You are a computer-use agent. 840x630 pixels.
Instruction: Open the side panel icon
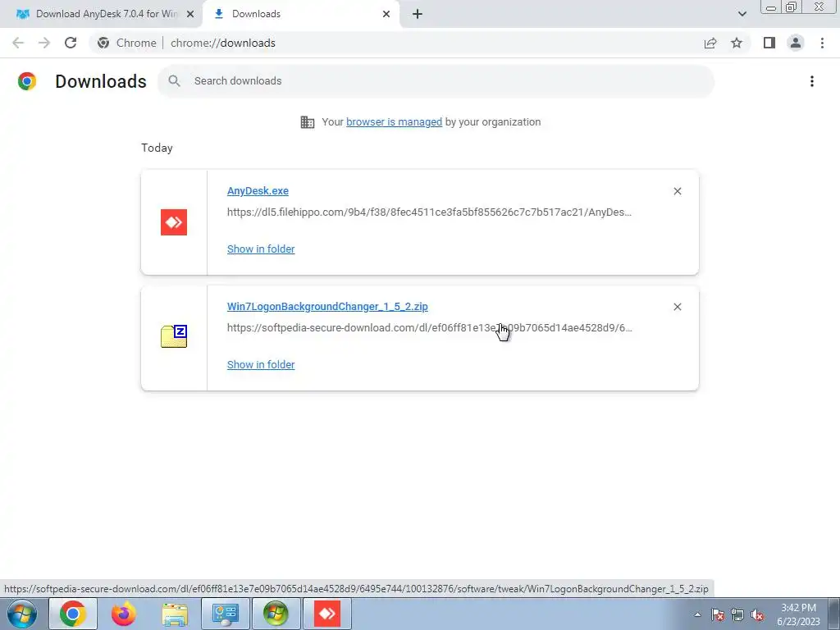coord(769,43)
